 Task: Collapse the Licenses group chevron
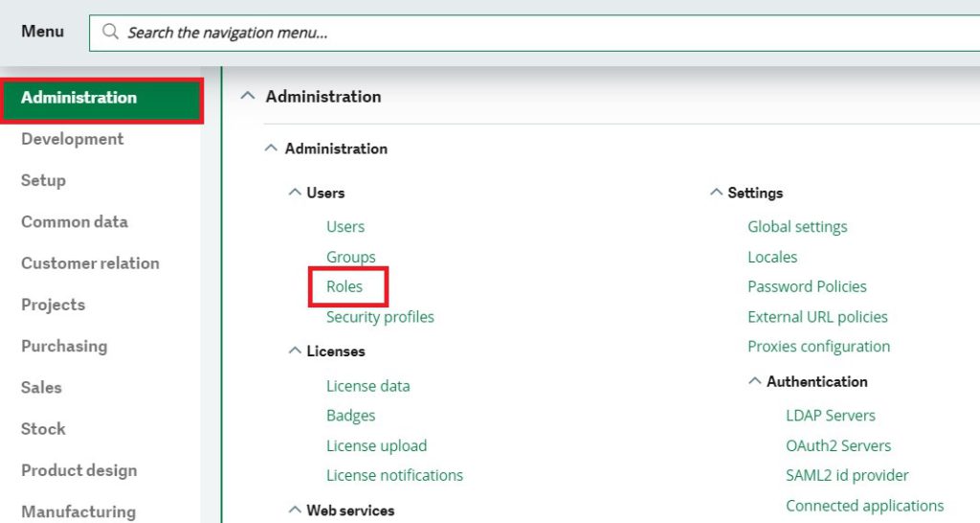[x=295, y=351]
